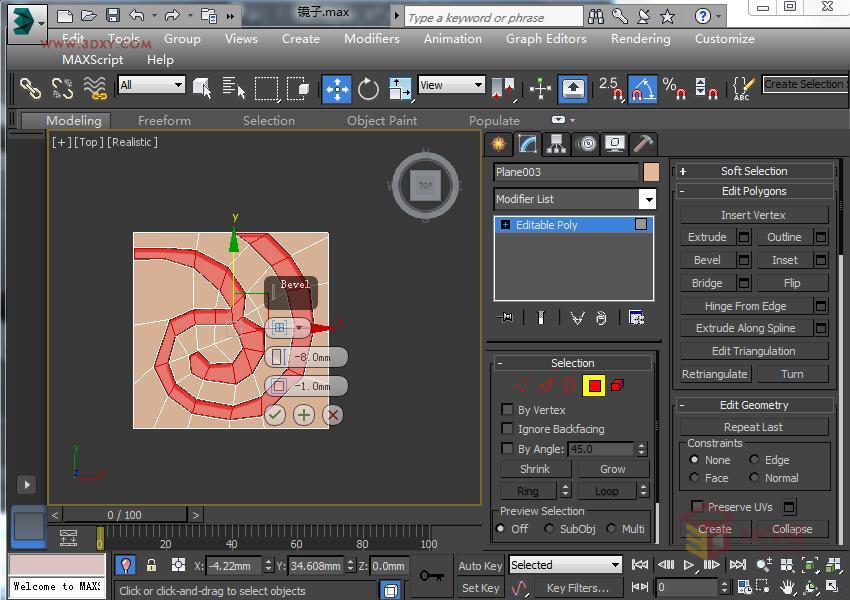This screenshot has width=850, height=600.
Task: Open the Modifier List dropdown
Action: (647, 199)
